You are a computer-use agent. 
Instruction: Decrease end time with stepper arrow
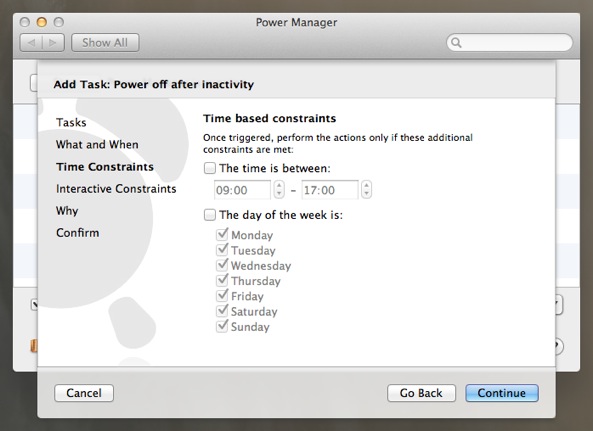366,194
